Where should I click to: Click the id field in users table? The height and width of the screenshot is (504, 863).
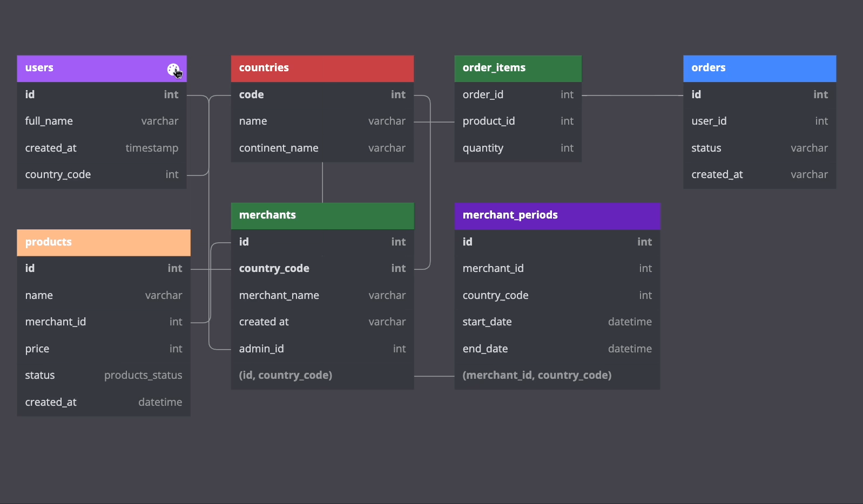click(102, 95)
